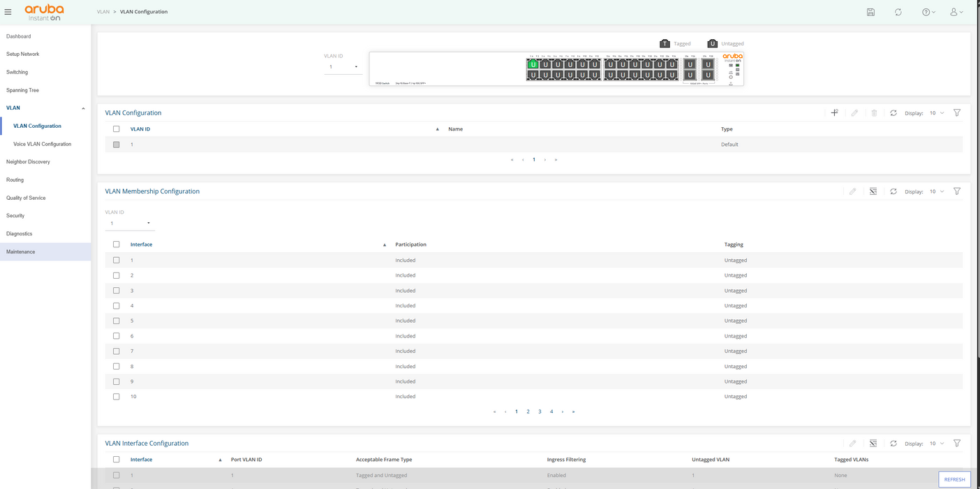Open Display count dropdown in VLAN Configuration
Screen dimensions: 980x489
pyautogui.click(x=937, y=112)
